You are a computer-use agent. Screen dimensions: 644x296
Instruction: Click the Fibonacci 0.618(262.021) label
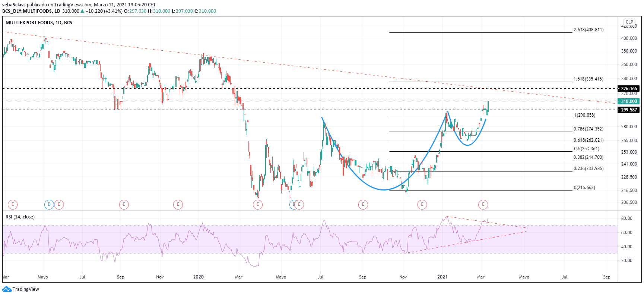point(589,140)
